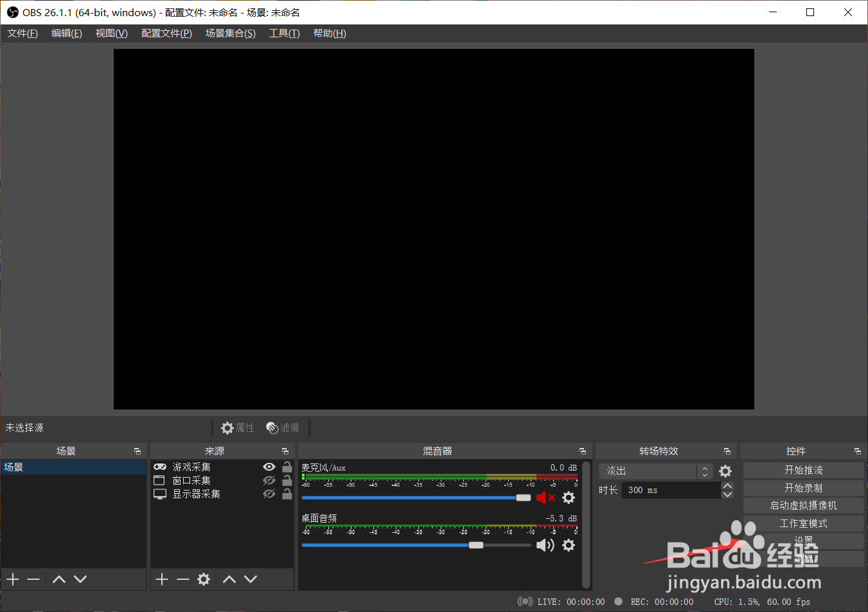Image resolution: width=868 pixels, height=612 pixels.
Task: Undock the 混音器 panel
Action: pos(583,451)
